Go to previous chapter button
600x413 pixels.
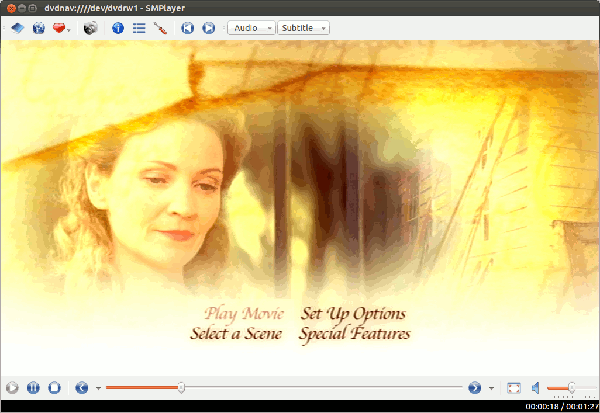[x=188, y=28]
